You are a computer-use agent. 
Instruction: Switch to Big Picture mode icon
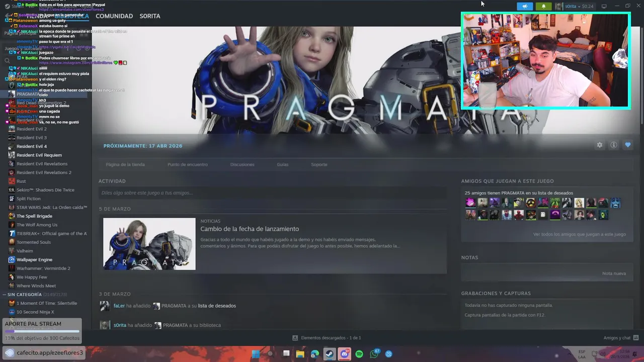(x=604, y=7)
